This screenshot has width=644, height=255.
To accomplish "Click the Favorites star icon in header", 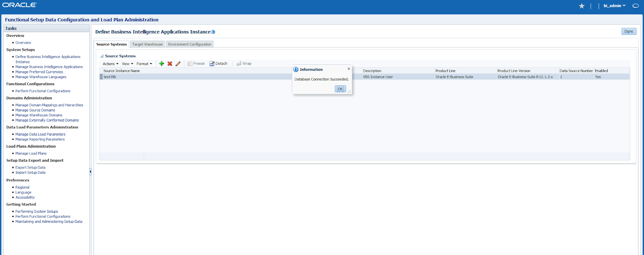I will coord(582,6).
